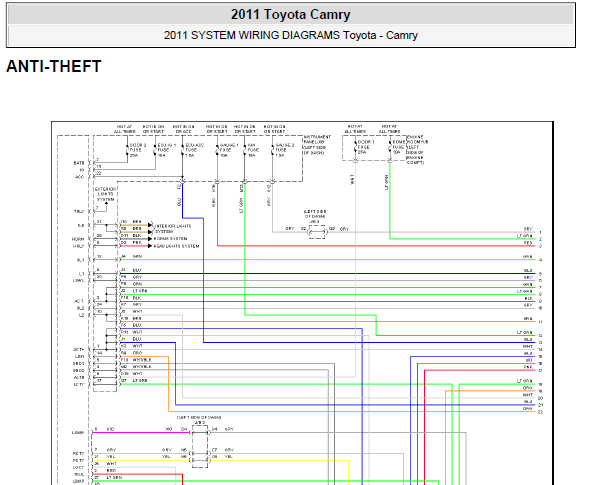Select the "HEADLIGHTS SYSTEM" reference
The width and height of the screenshot is (608, 485).
tap(176, 246)
